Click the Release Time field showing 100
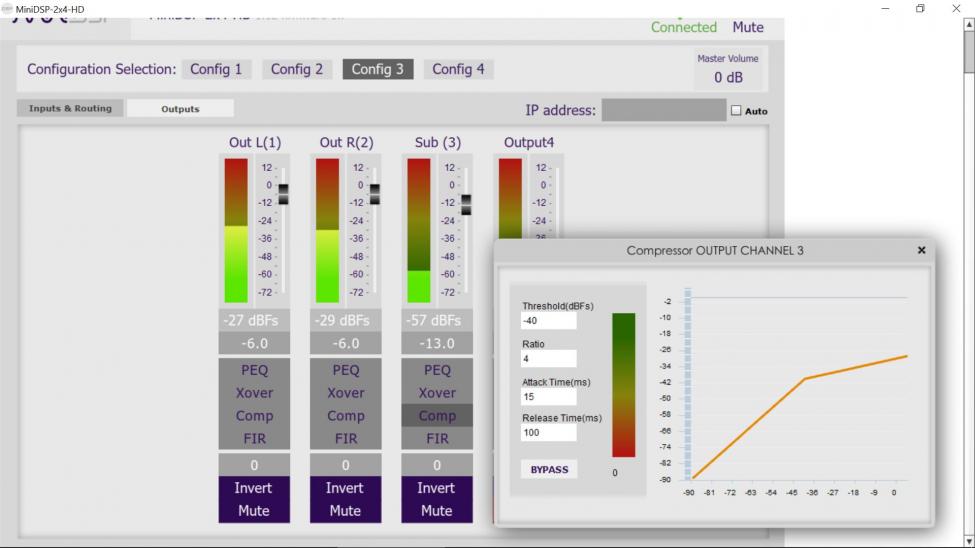The image size is (975, 548). click(x=548, y=433)
